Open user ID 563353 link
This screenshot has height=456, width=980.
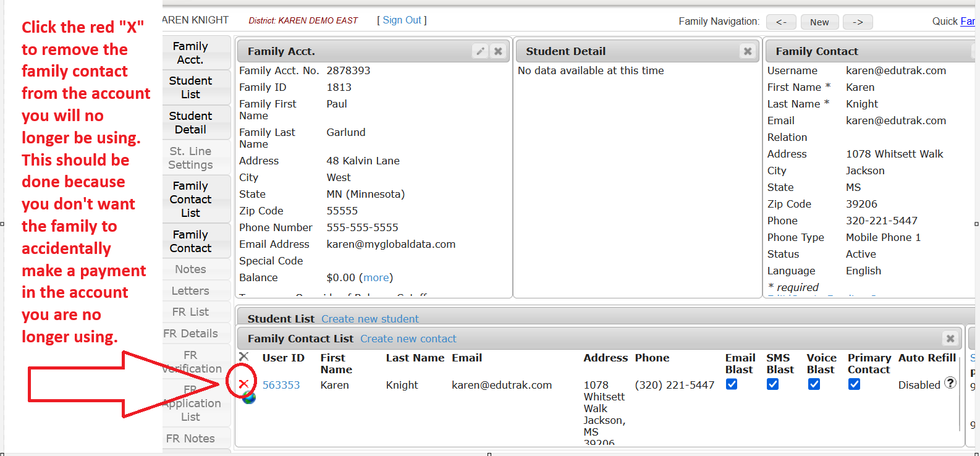pyautogui.click(x=281, y=385)
